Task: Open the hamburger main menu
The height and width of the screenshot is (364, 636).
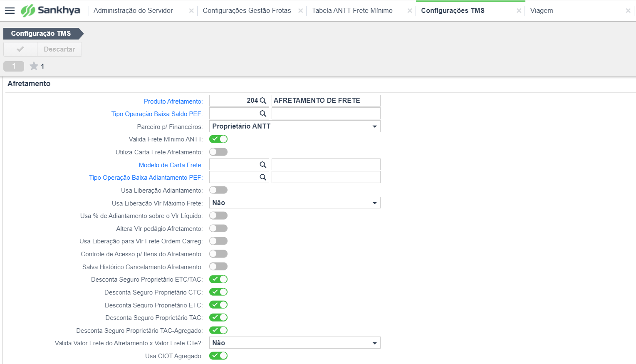Action: tap(10, 10)
